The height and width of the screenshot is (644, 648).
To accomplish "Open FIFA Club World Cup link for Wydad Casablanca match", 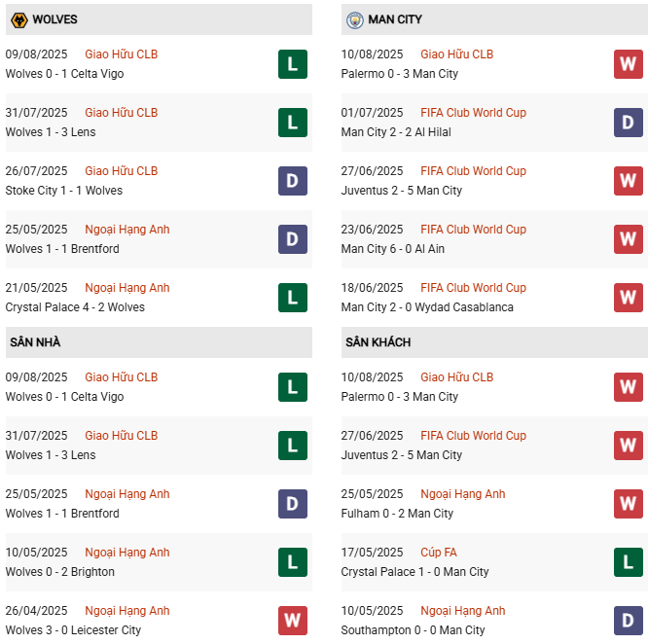I will [x=473, y=288].
